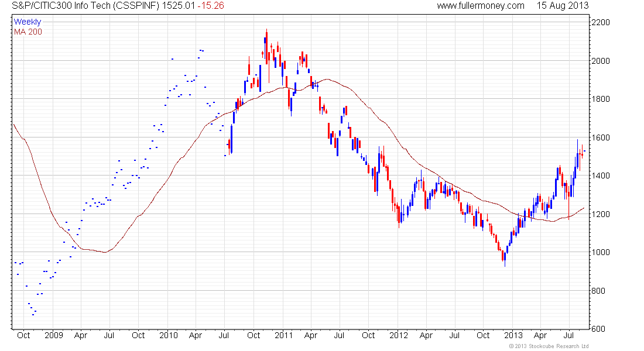Image resolution: width=644 pixels, height=351 pixels.
Task: Click the Oct label just before 2012
Action: click(x=368, y=335)
